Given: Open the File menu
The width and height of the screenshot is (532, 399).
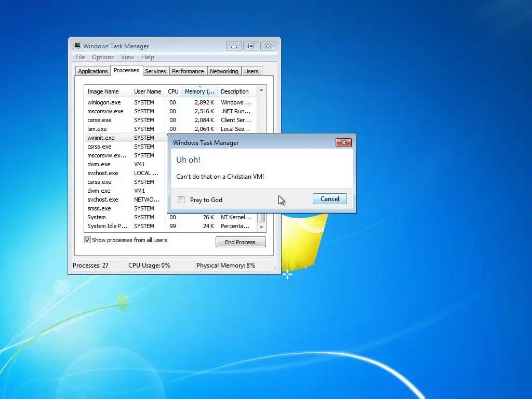Looking at the screenshot, I should point(80,57).
